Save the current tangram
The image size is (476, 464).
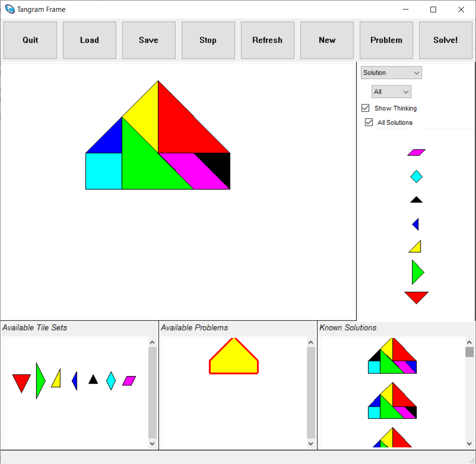click(149, 40)
